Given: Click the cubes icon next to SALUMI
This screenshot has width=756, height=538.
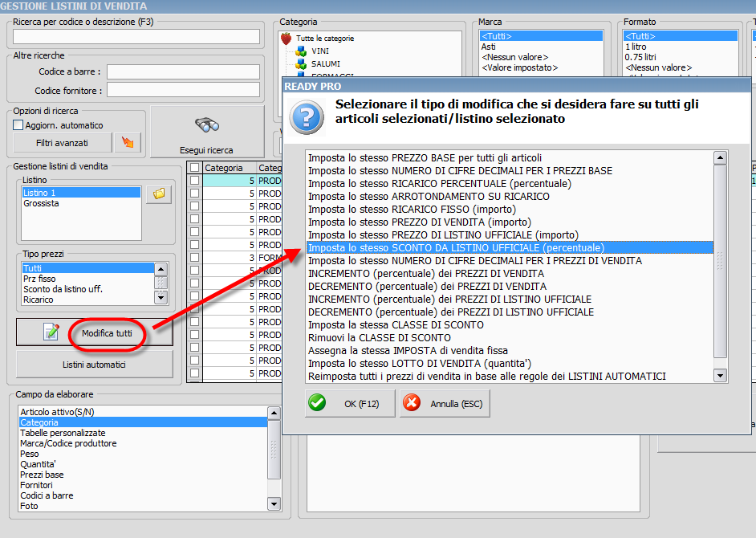Looking at the screenshot, I should pyautogui.click(x=301, y=63).
